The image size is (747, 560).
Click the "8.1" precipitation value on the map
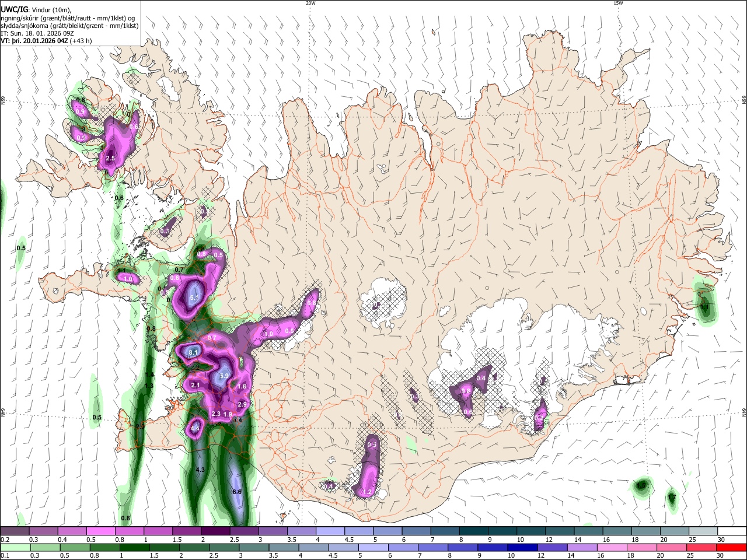tap(194, 352)
